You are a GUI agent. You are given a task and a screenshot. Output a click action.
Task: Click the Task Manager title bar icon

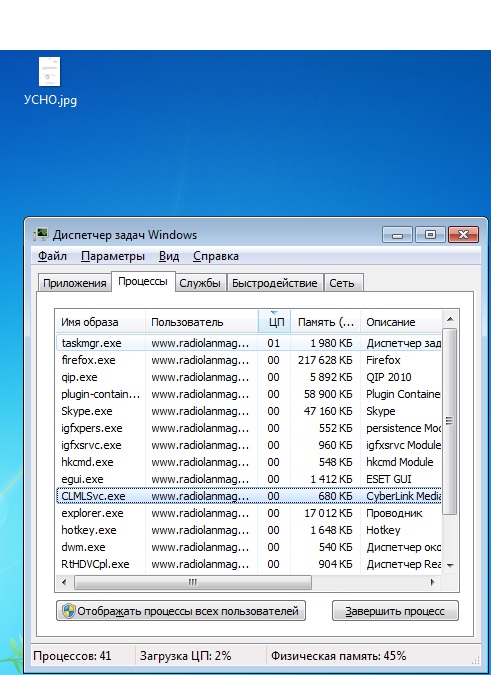pos(41,235)
